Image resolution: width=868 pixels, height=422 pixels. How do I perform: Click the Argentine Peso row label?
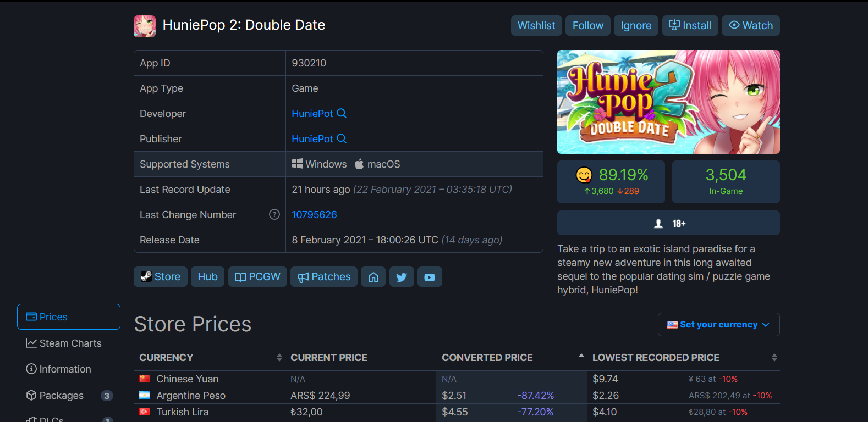pos(191,396)
